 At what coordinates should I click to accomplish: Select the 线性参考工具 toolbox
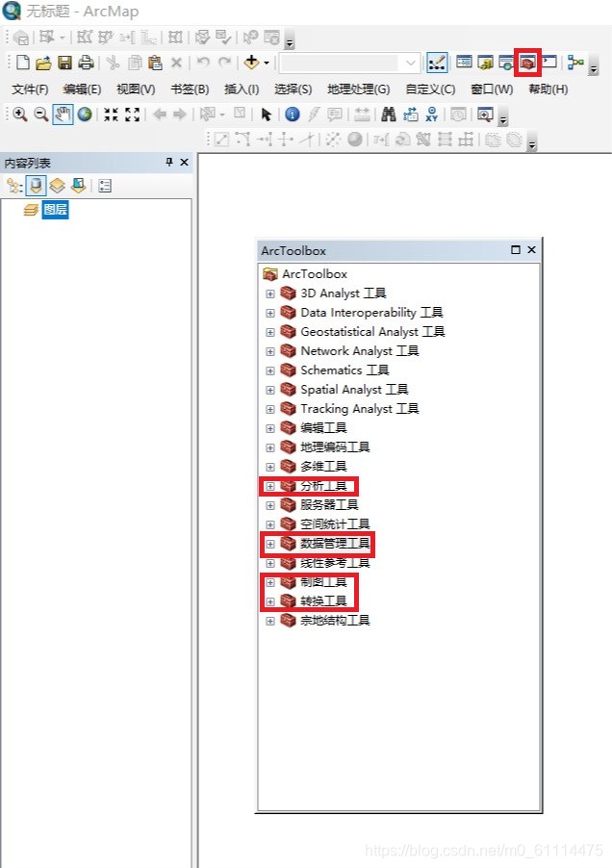[335, 563]
